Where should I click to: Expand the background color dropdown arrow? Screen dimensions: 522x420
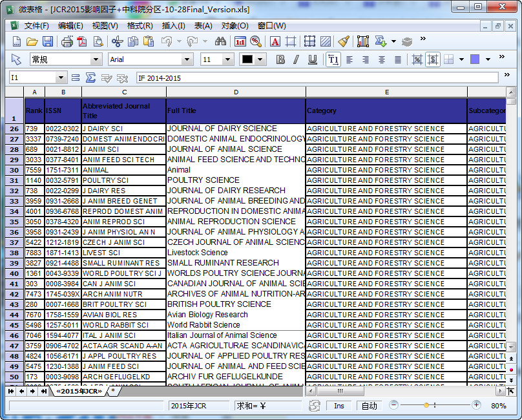pos(488,59)
